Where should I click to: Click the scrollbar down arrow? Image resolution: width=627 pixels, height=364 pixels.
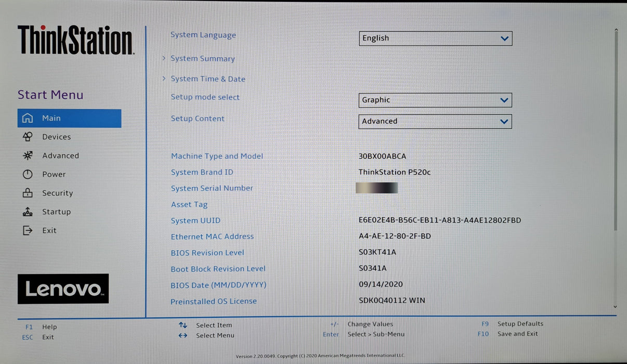point(616,307)
